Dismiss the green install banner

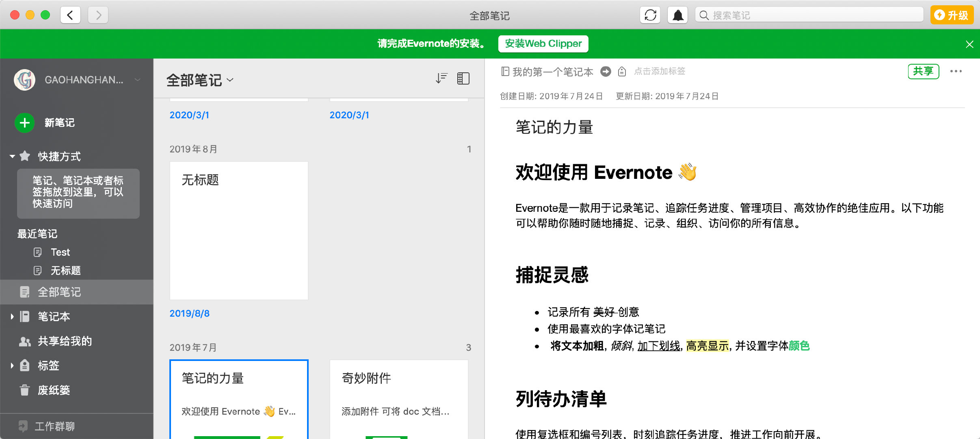[969, 44]
